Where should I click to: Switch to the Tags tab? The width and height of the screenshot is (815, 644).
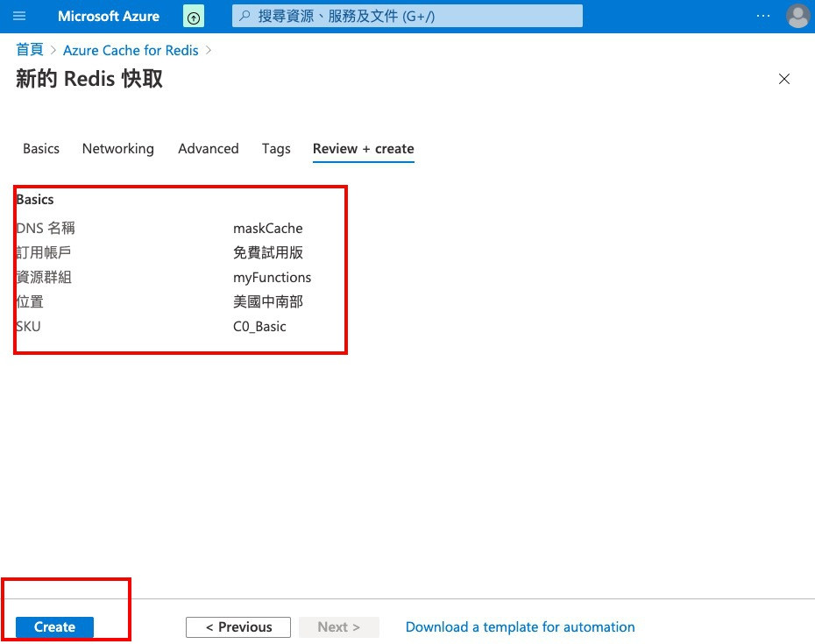tap(276, 149)
